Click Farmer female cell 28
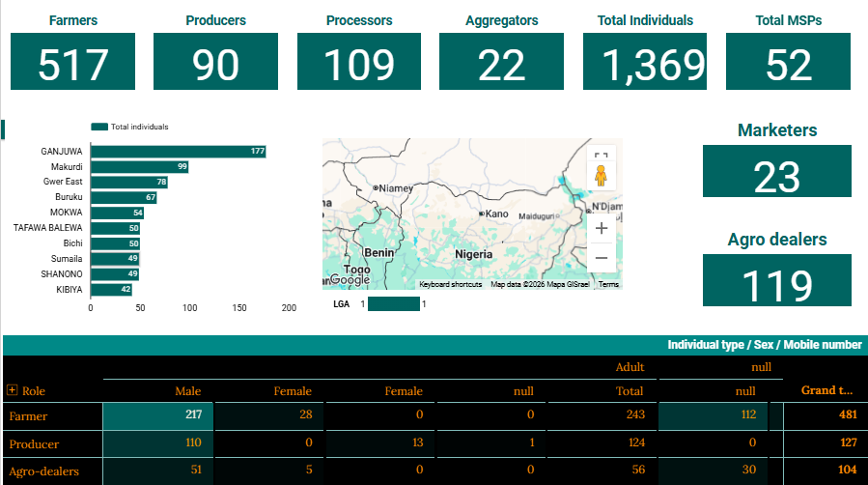The width and height of the screenshot is (868, 485). (269, 416)
